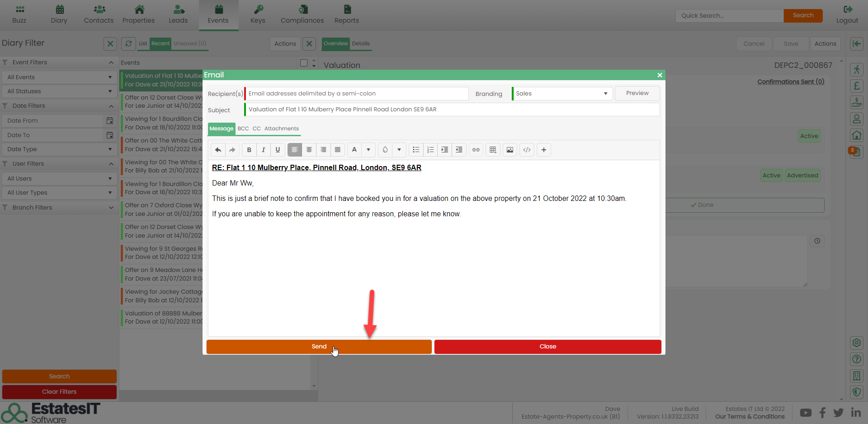
Task: Apply a bulleted list to the message
Action: [x=416, y=150]
